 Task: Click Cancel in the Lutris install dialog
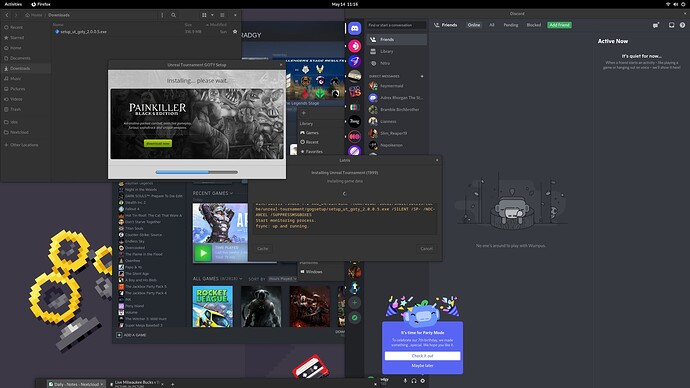(x=426, y=249)
